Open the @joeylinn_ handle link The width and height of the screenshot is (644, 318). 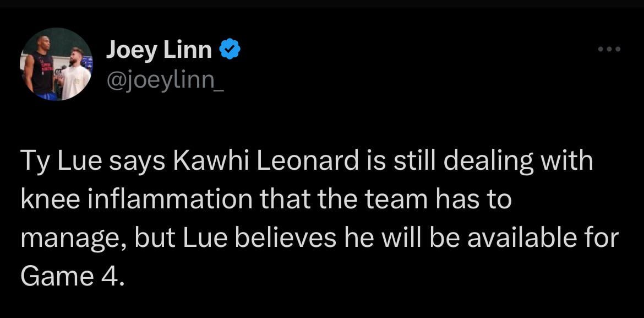coord(165,82)
